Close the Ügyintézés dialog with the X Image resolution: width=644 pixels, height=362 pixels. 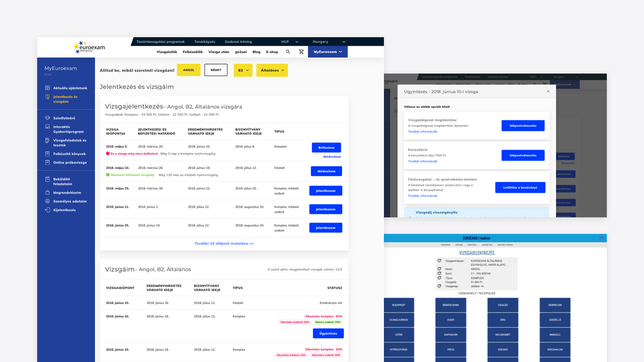click(548, 91)
